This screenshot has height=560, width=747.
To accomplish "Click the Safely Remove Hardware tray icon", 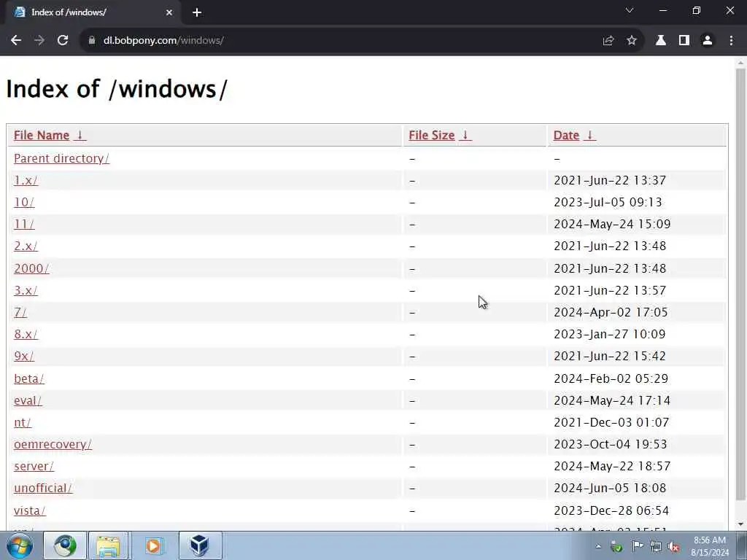I will click(616, 547).
